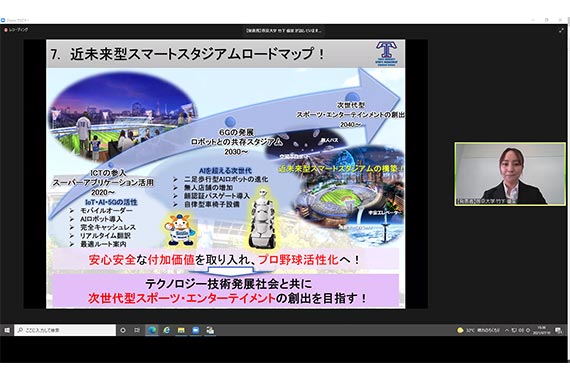Click the '次世代型' label near arrow tip
Viewport: 570px width, 380px height.
click(350, 105)
